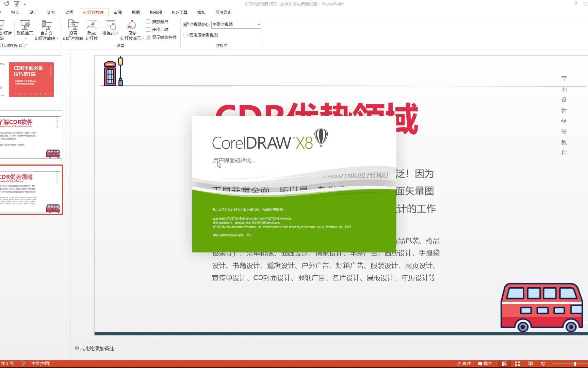588x368 pixels.
Task: Click 用户界面初始化 text on the splash screen
Action: pyautogui.click(x=234, y=160)
